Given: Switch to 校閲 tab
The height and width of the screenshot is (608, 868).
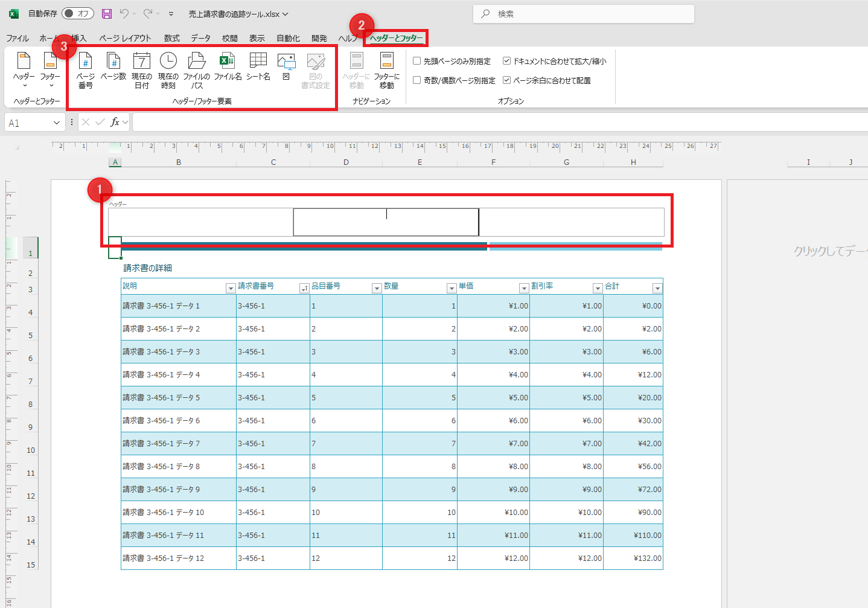Looking at the screenshot, I should [230, 38].
